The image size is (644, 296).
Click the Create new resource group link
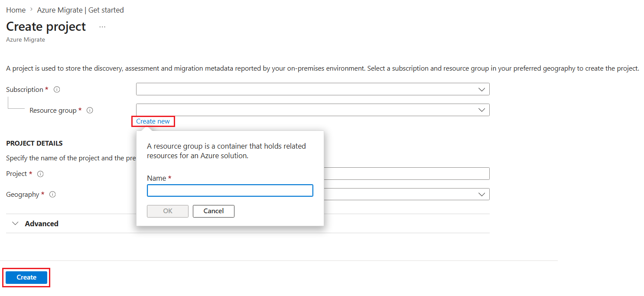[x=153, y=121]
